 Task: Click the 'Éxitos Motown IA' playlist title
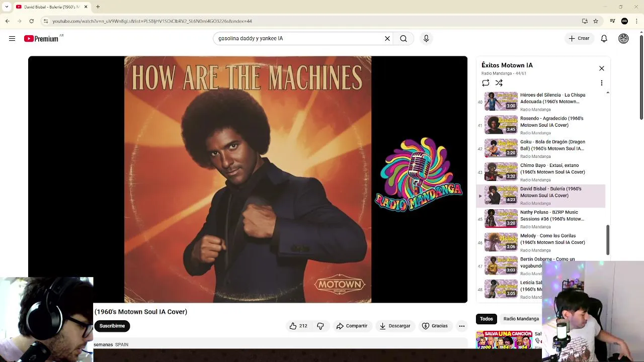507,65
